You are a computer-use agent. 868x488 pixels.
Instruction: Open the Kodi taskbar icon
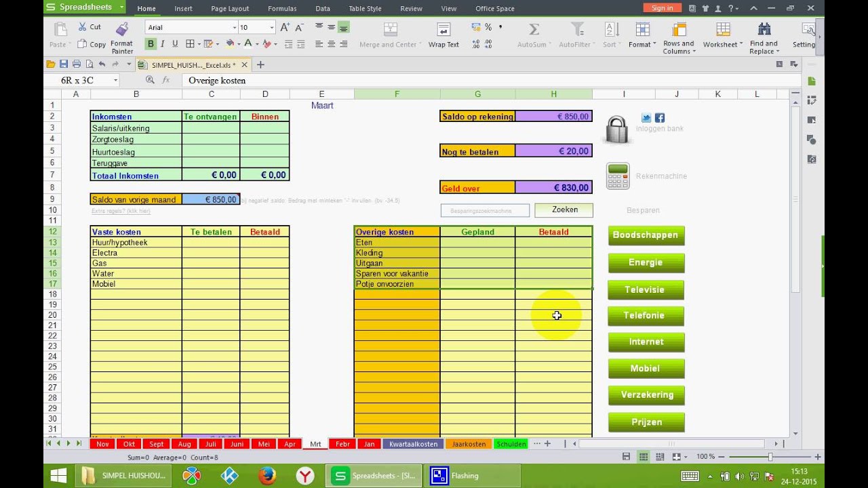230,476
